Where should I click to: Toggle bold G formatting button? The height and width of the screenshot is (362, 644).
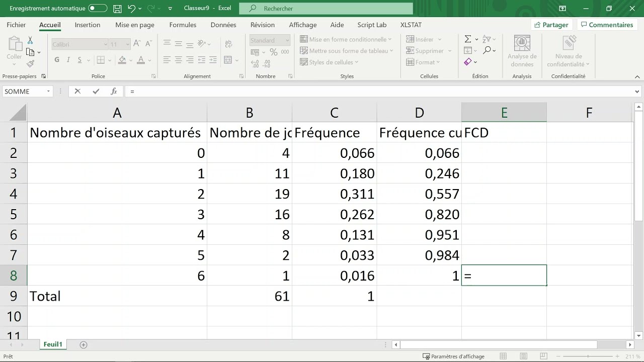(x=57, y=60)
